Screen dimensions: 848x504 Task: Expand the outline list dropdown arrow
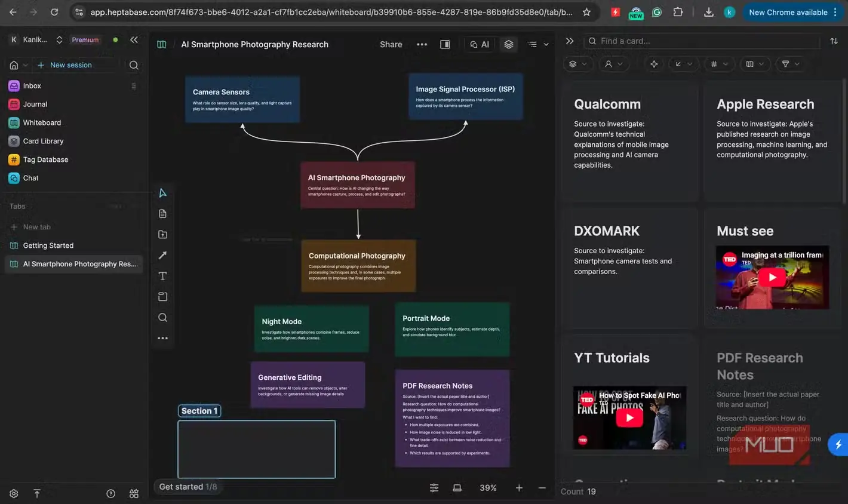[546, 44]
